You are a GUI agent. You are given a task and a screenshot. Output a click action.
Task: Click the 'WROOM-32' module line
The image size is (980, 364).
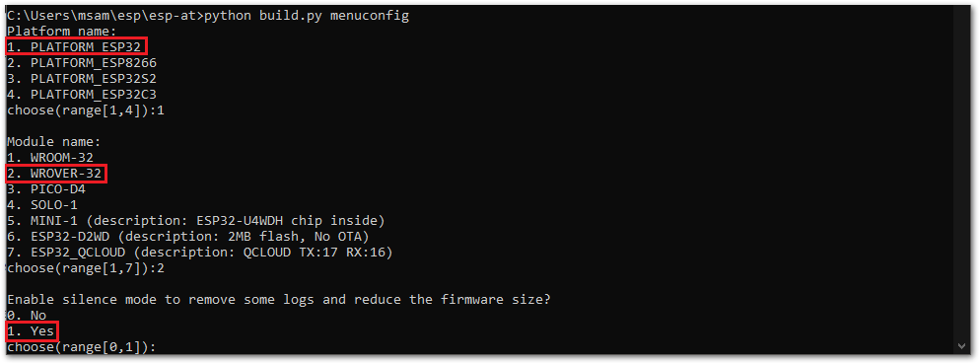50,158
